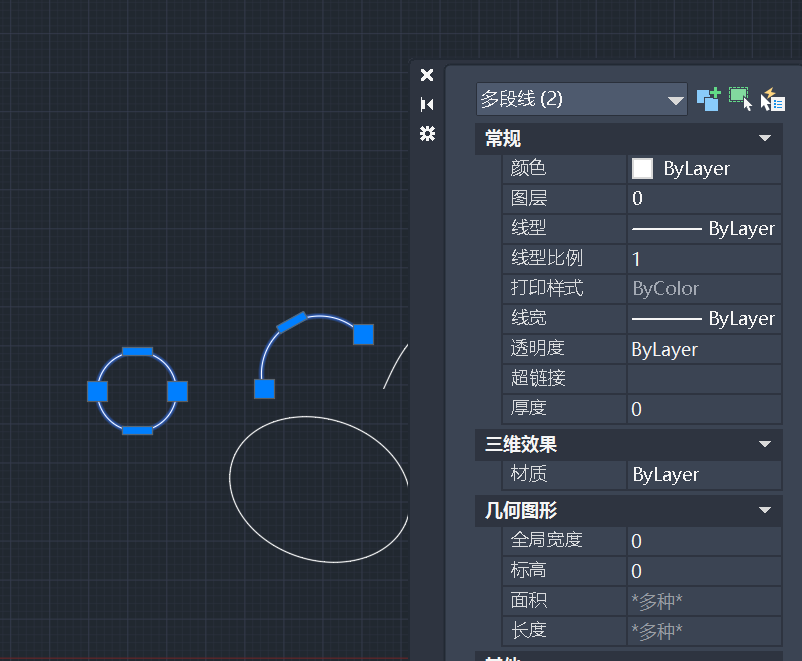The image size is (802, 661).
Task: Open the palette properties gear menu
Action: [427, 133]
